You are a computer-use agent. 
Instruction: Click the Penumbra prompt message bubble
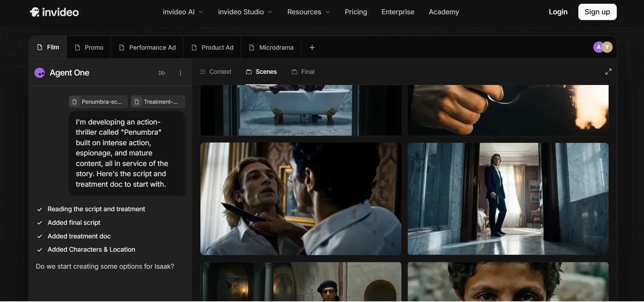coord(127,153)
